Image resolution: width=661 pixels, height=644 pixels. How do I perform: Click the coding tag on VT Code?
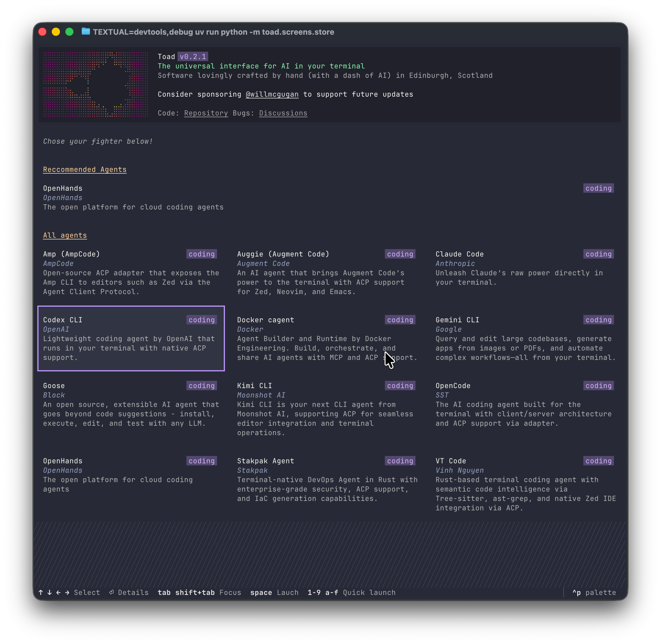598,461
